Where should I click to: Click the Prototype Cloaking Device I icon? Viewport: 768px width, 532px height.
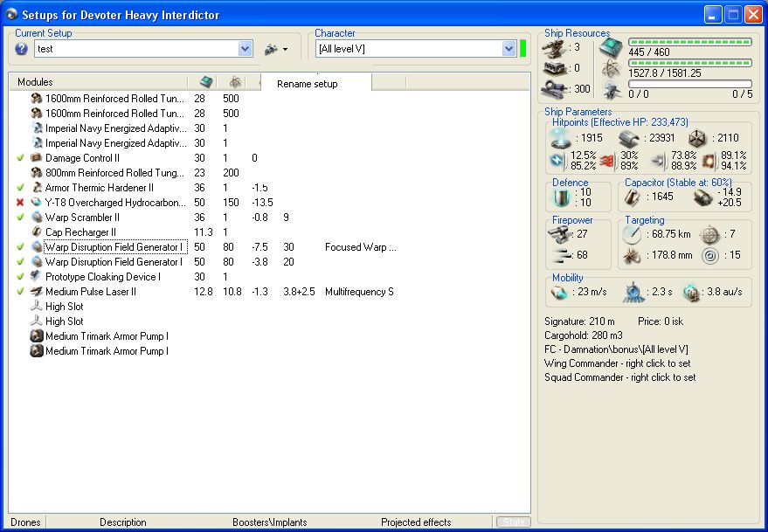pyautogui.click(x=36, y=276)
